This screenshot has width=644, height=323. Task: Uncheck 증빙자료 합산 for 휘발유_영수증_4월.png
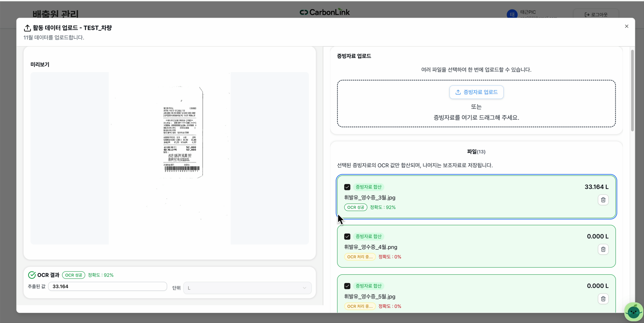click(347, 236)
